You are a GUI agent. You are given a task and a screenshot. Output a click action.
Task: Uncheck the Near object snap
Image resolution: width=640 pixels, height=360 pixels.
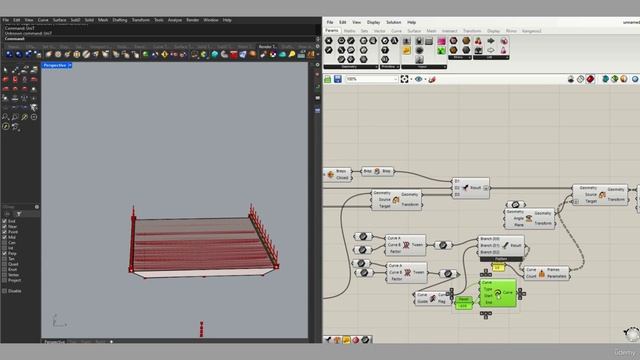coord(4,226)
